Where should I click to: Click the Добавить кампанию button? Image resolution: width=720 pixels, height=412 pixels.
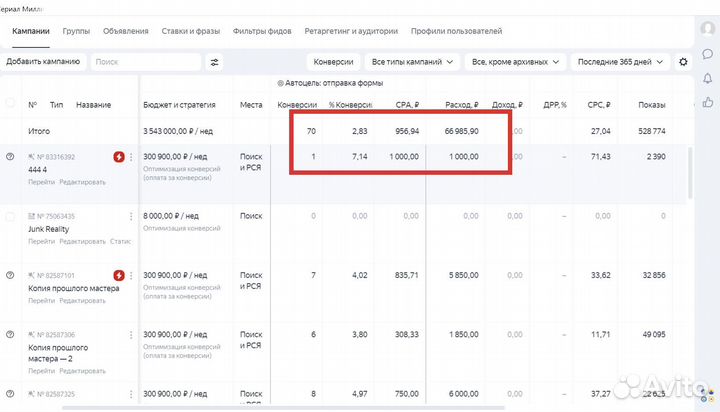coord(43,62)
